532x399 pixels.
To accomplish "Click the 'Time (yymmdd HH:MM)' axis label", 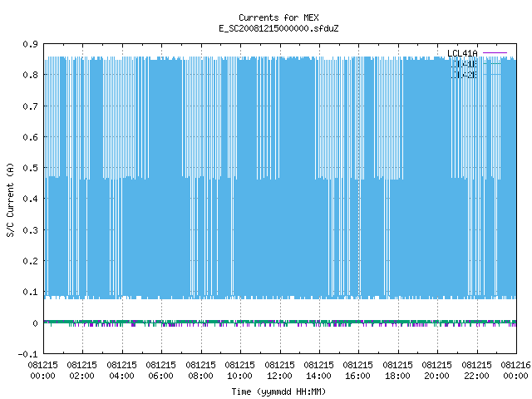I will point(278,392).
